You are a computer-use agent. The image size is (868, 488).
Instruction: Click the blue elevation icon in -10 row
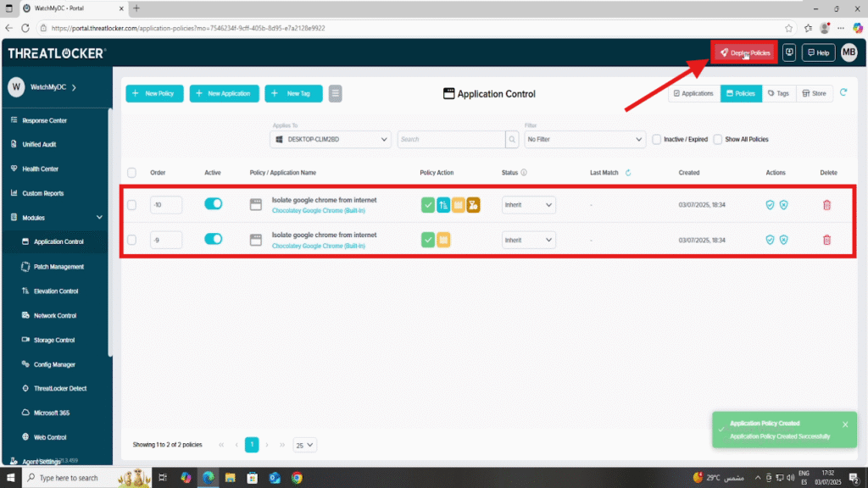tap(442, 205)
